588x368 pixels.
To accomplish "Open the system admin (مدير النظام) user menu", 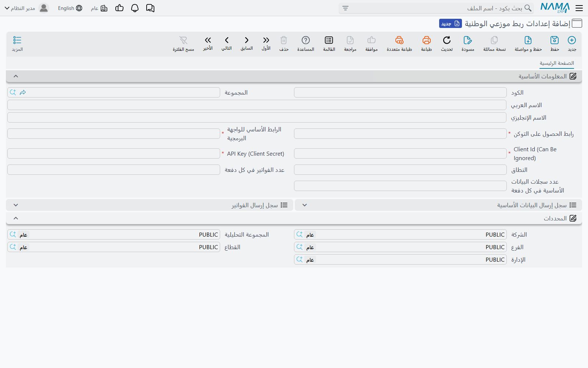I will (x=26, y=8).
